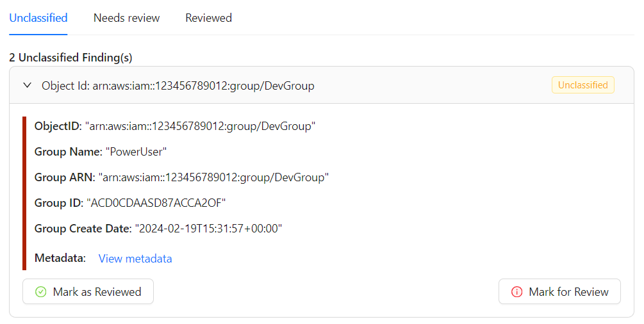The image size is (644, 324).
Task: Collapse the DevGroup finding chevron
Action: point(27,85)
